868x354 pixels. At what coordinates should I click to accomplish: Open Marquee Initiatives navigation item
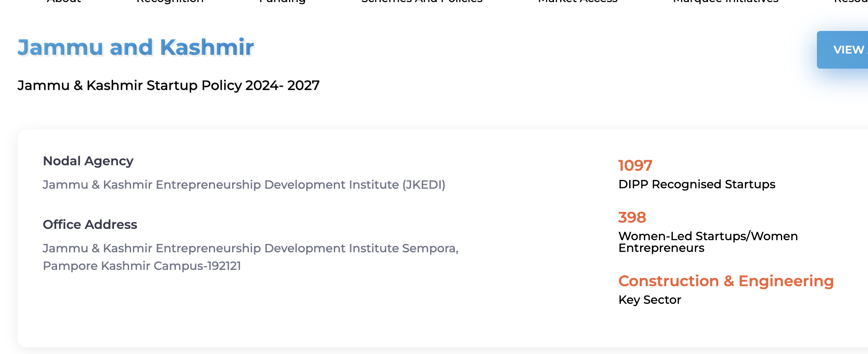pos(726,1)
